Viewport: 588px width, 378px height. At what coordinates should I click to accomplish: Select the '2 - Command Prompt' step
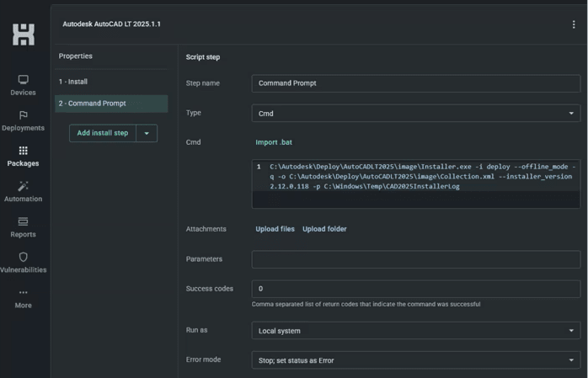pos(111,104)
